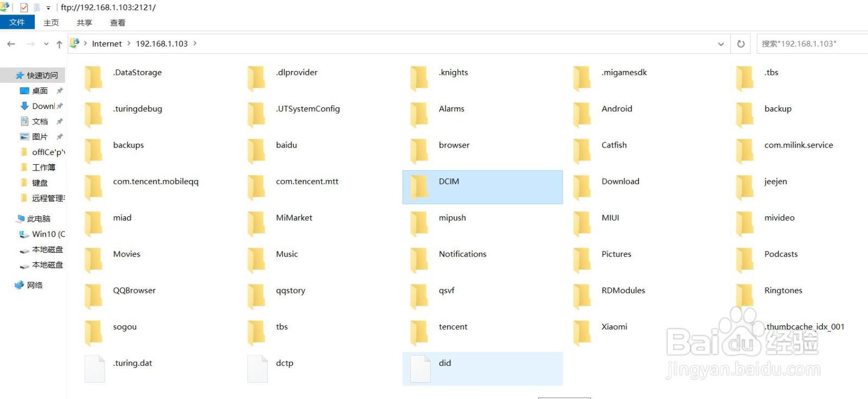The width and height of the screenshot is (868, 399).
Task: Select the RDModules folder name
Action: pyautogui.click(x=623, y=290)
